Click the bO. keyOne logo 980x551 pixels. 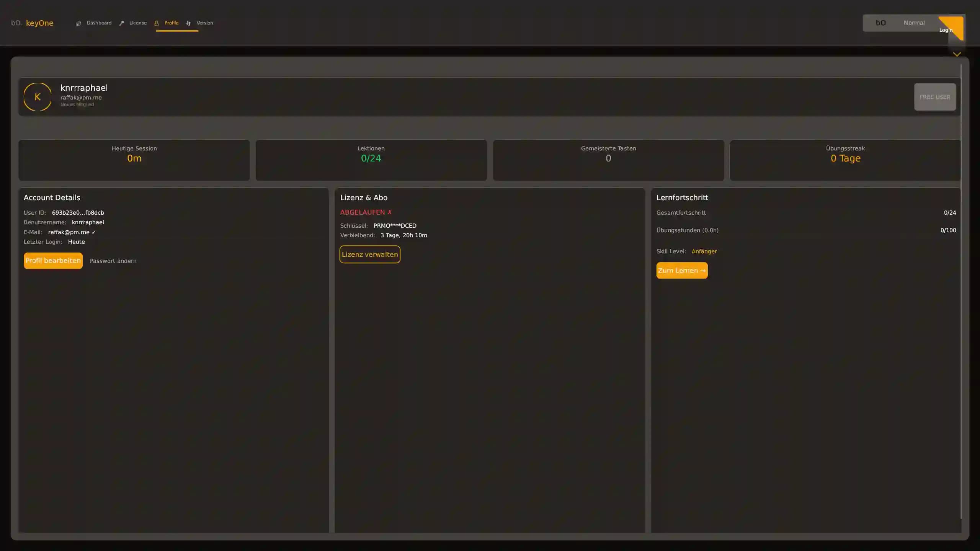[32, 23]
